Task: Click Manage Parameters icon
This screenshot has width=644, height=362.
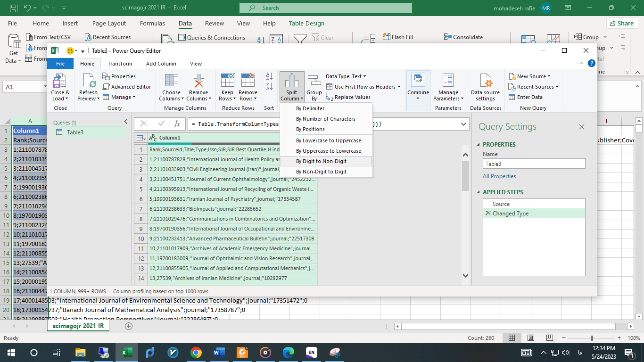Action: point(448,80)
